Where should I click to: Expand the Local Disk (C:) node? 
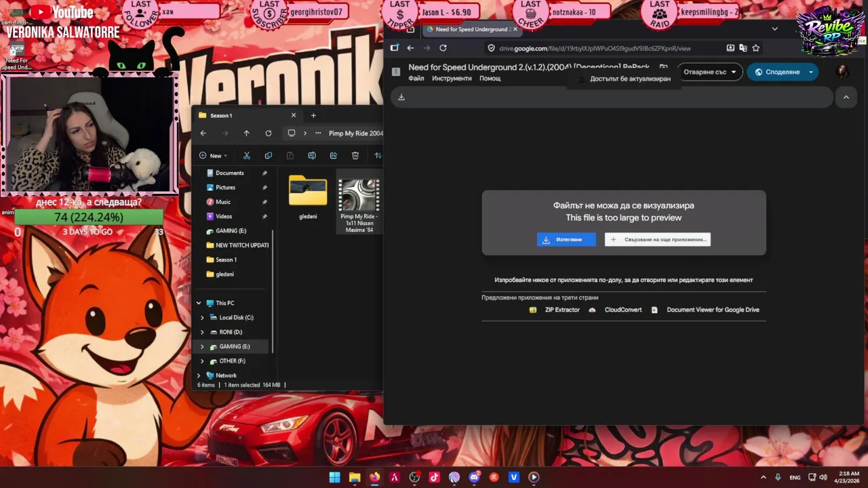(202, 317)
